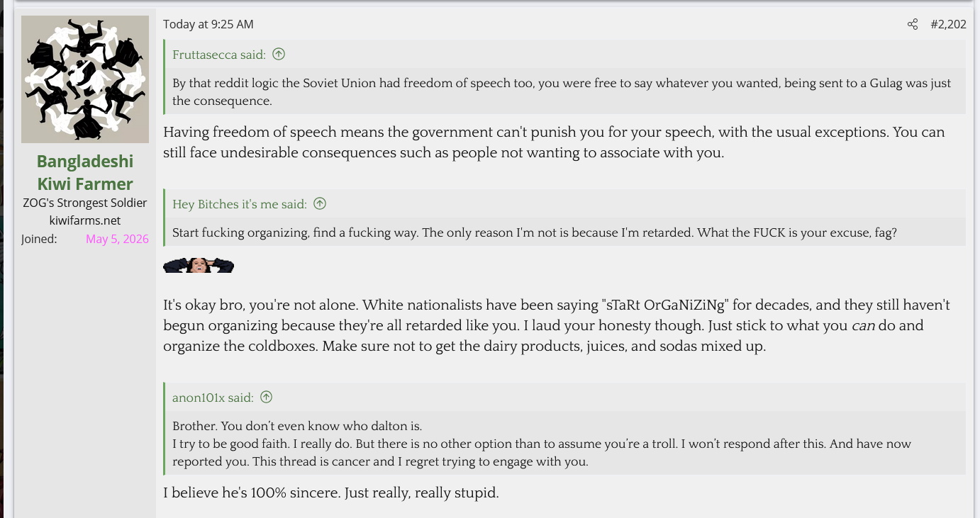Click the "Fruttasecca said:" quote header
980x518 pixels.
(219, 54)
